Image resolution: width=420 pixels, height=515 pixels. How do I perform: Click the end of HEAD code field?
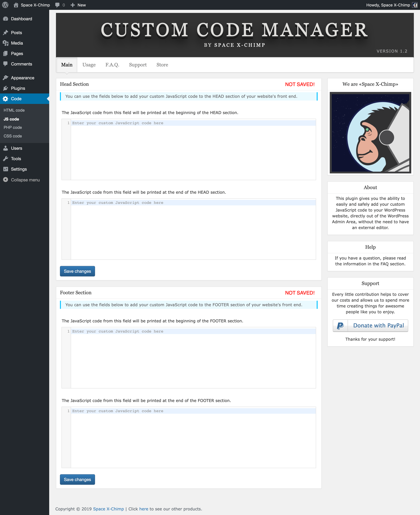(189, 229)
